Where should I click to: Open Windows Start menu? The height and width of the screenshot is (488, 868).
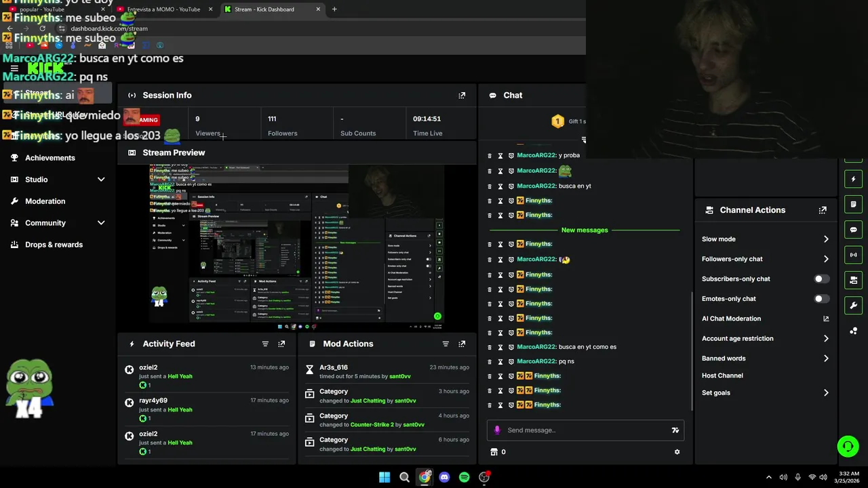(x=384, y=477)
